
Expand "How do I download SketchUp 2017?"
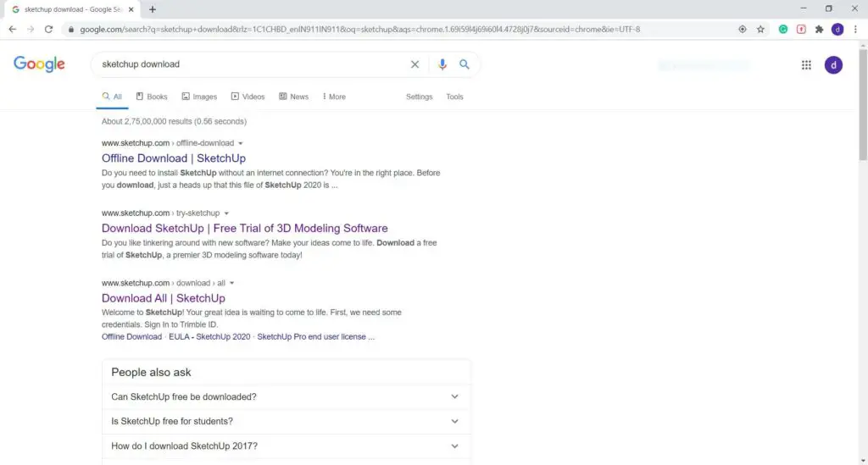pos(287,446)
